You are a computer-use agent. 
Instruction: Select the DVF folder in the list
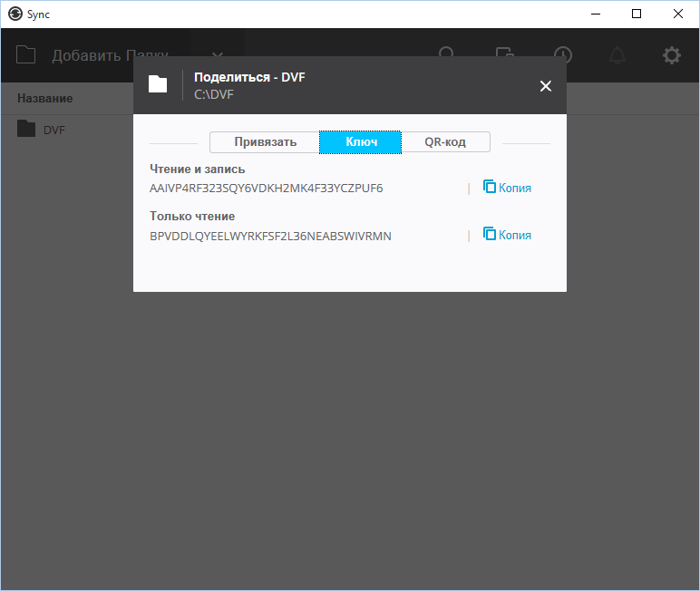[53, 130]
